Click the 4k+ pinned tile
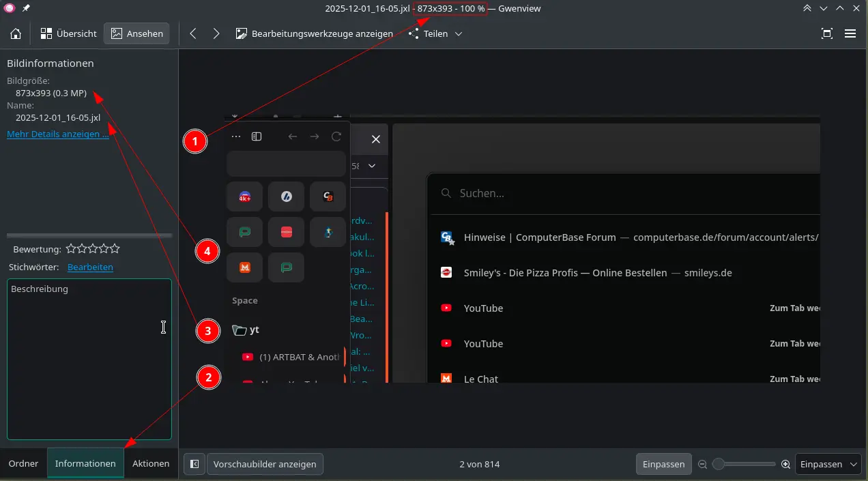 (x=244, y=196)
